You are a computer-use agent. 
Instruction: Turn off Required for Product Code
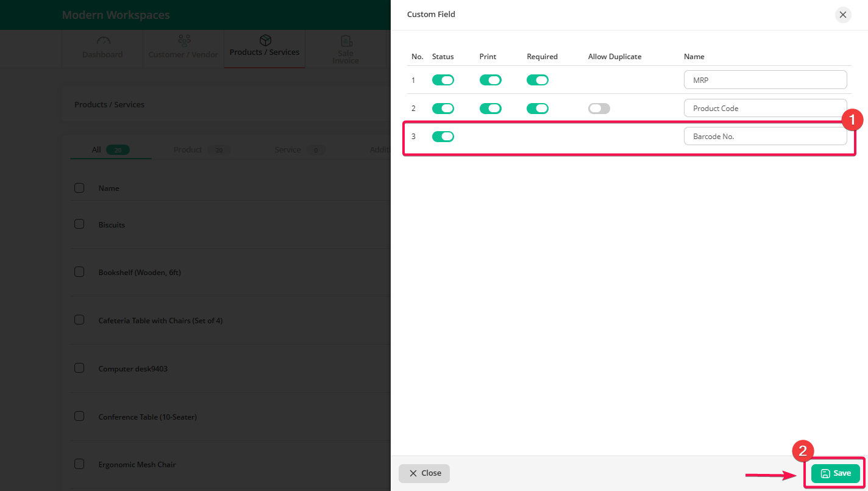(x=538, y=109)
